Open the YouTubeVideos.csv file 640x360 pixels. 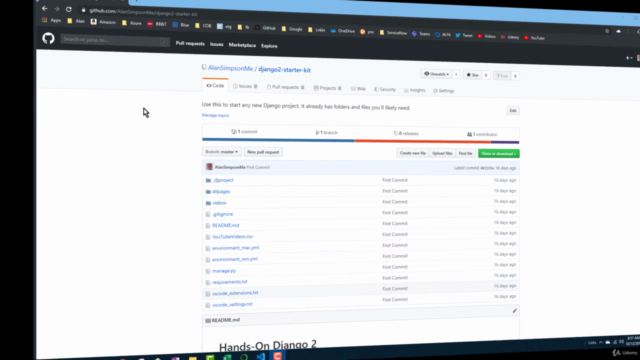[233, 237]
